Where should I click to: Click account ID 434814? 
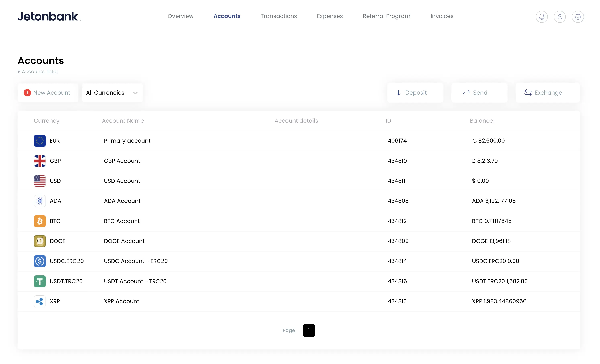397,261
